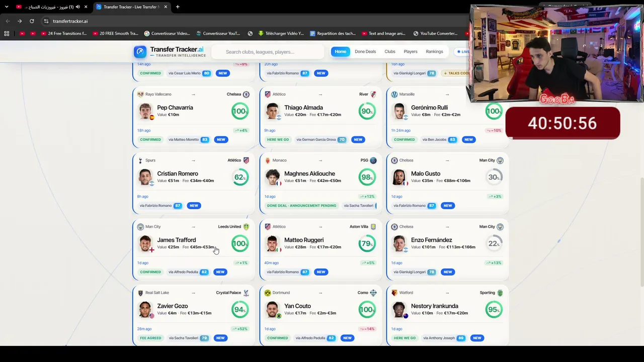Click the Watford crest icon
Screen dimensions: 644x362
tap(394, 293)
